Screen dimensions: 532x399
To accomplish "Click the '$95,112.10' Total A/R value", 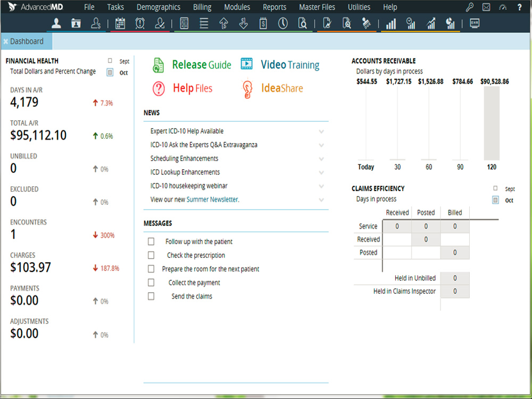I will click(x=38, y=135).
